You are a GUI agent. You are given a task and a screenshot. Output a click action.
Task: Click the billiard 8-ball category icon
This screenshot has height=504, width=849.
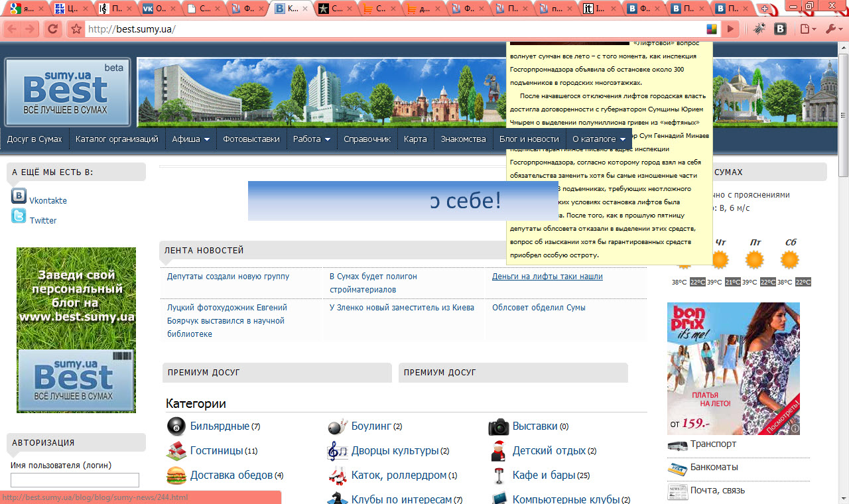click(176, 426)
